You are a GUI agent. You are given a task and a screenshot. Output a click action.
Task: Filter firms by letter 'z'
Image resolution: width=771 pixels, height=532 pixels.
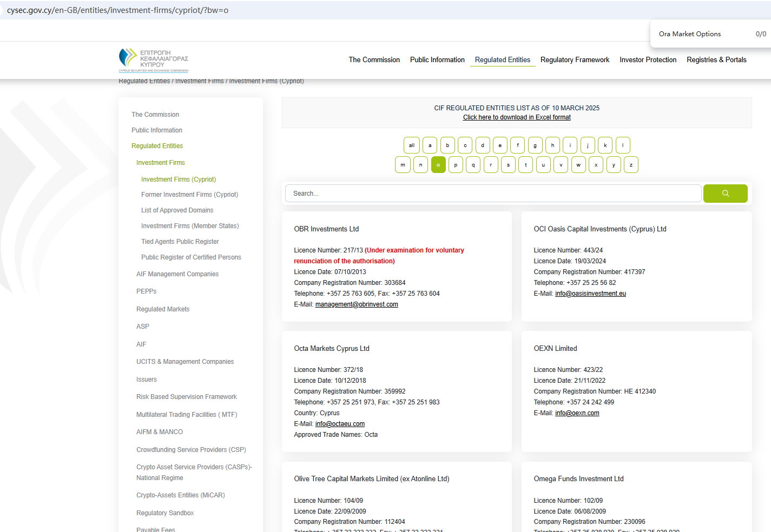[631, 165]
